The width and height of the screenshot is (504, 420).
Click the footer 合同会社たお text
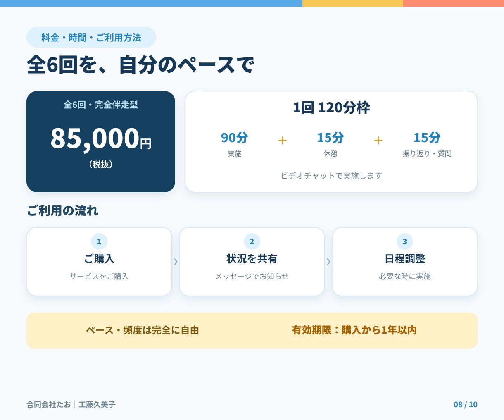coord(49,404)
